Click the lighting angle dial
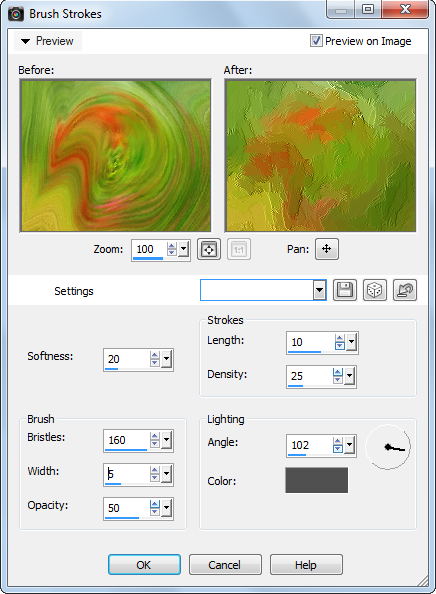The width and height of the screenshot is (436, 594). pos(388,447)
